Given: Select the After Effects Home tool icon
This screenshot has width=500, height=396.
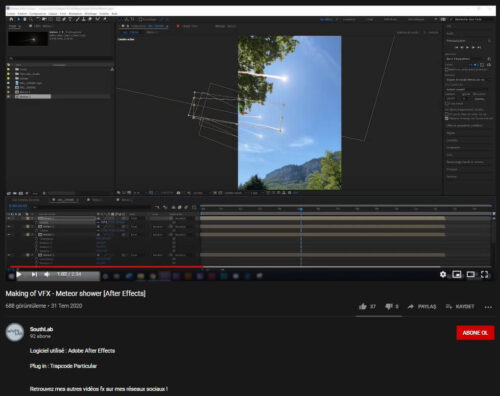Looking at the screenshot, I should pos(11,20).
